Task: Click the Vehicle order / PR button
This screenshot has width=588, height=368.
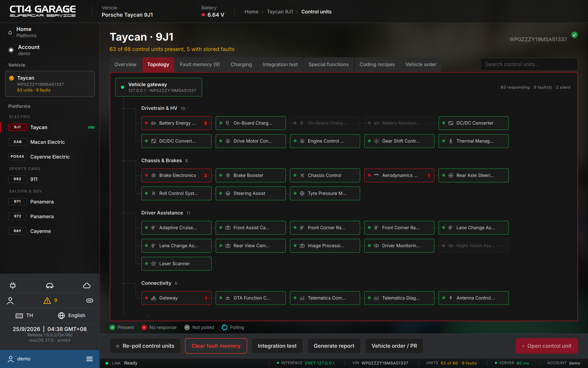Action: click(x=394, y=346)
